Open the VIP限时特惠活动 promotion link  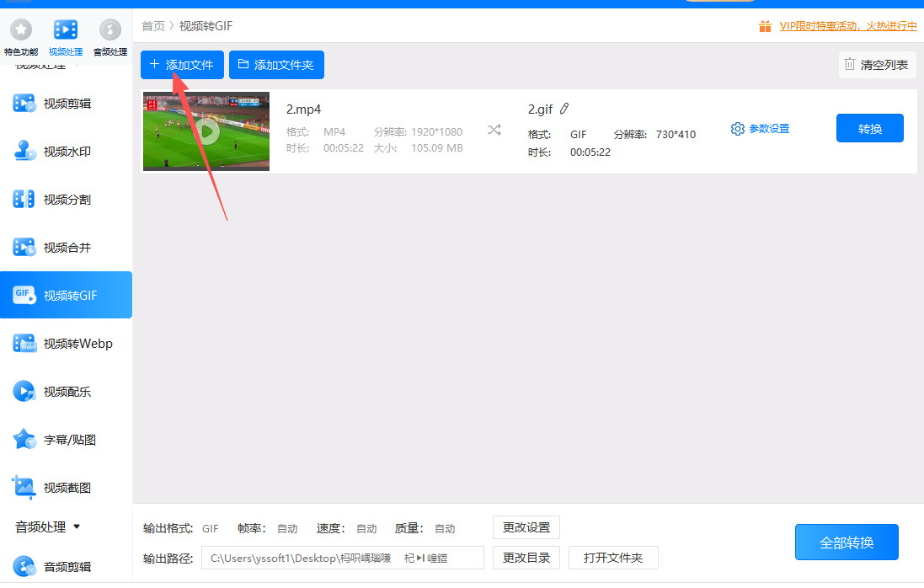pyautogui.click(x=848, y=26)
